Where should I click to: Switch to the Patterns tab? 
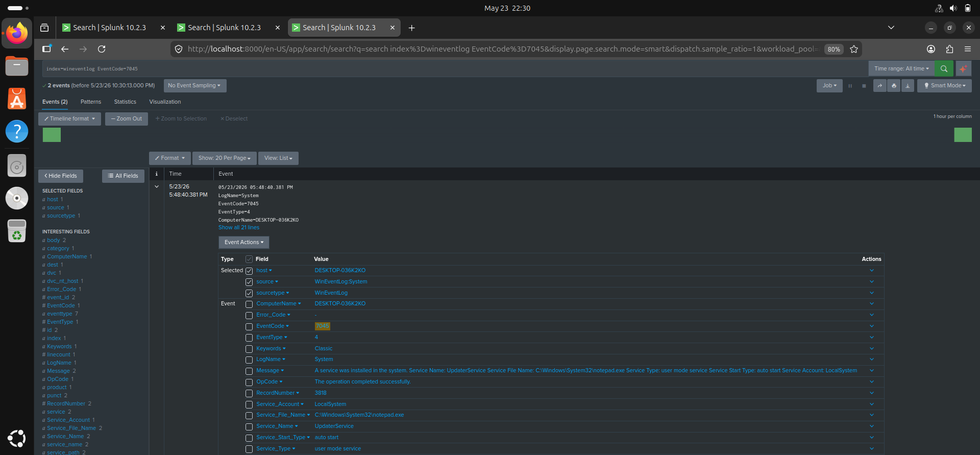pos(91,102)
